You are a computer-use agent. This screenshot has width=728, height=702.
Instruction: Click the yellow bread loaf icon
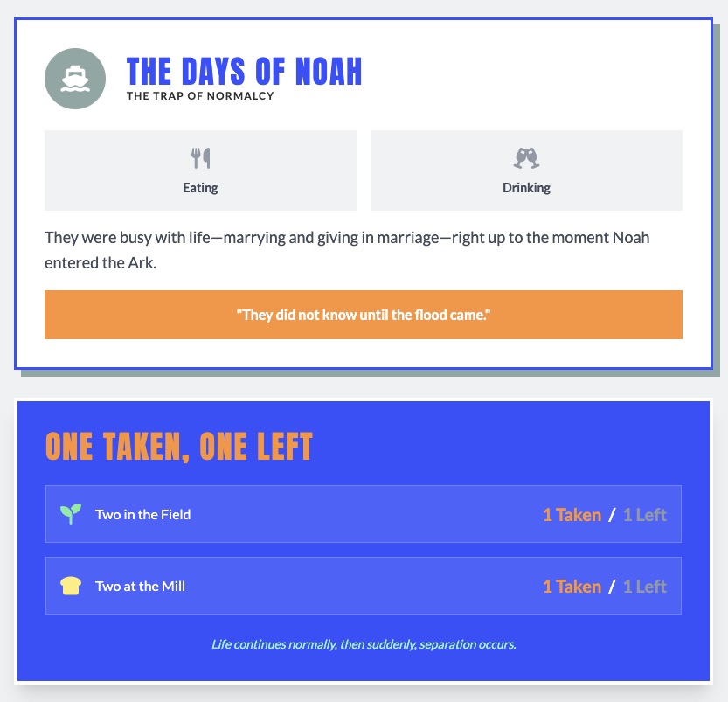[71, 586]
